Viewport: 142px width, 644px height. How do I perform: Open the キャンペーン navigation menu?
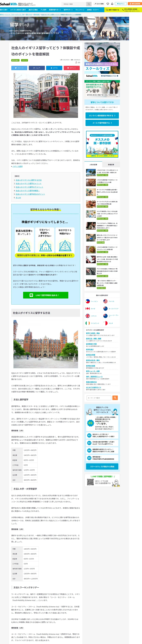[x=80, y=10]
